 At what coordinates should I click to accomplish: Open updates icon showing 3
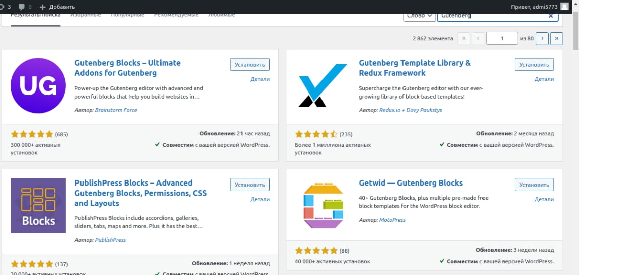pyautogui.click(x=5, y=7)
